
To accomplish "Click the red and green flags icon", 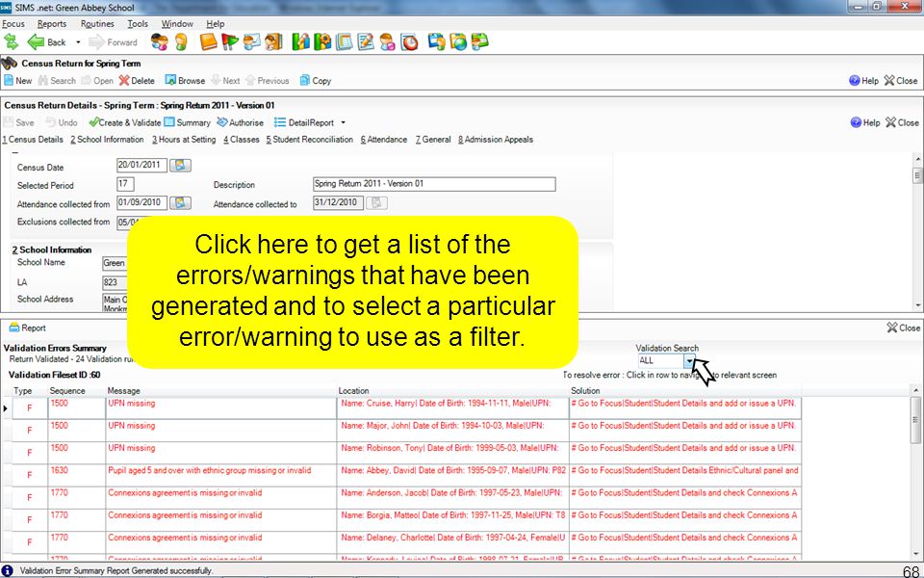I will 230,41.
